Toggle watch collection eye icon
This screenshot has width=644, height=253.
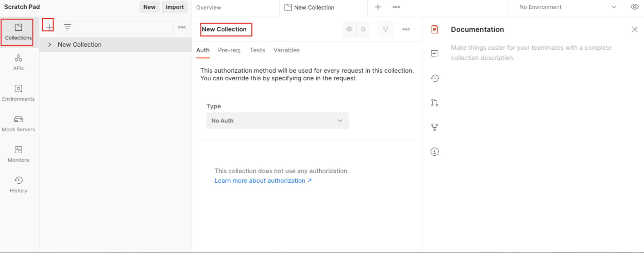pos(349,29)
